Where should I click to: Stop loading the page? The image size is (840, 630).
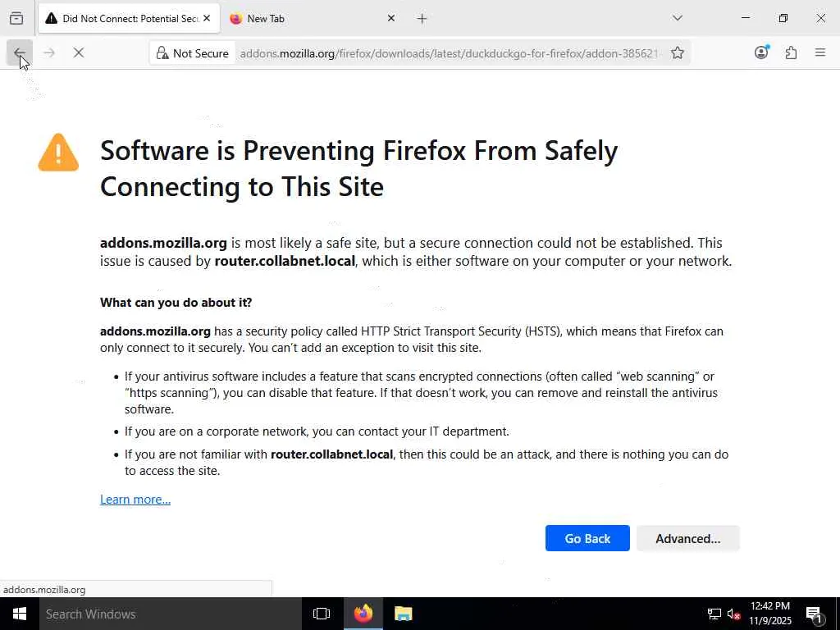(x=79, y=53)
